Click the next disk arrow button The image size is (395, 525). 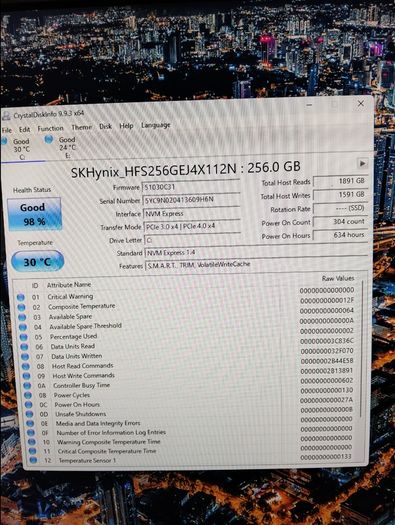pyautogui.click(x=362, y=164)
